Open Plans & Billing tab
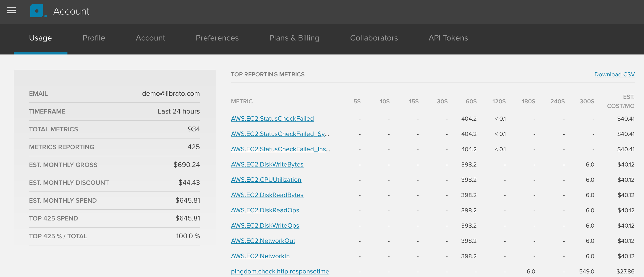Screen dimensions: 644x277 pos(294,38)
